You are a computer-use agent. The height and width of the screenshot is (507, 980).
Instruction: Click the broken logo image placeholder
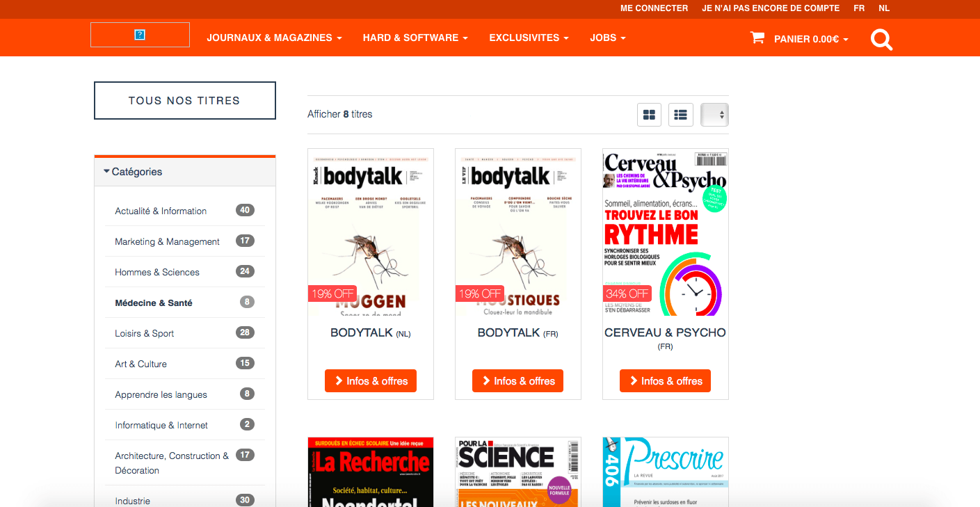[x=140, y=35]
